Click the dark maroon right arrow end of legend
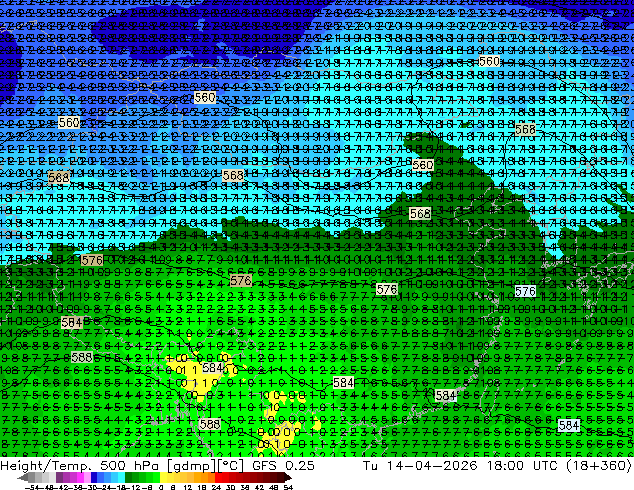 [x=287, y=478]
